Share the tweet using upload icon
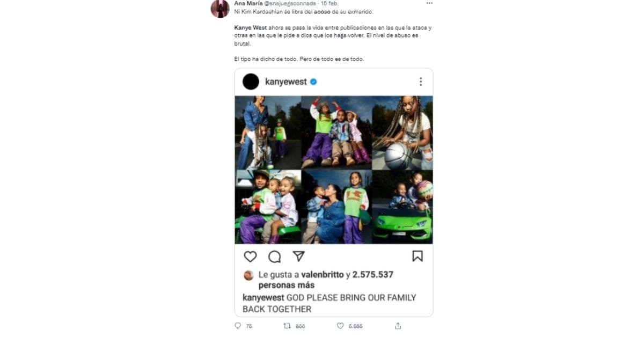644x337 pixels. pyautogui.click(x=398, y=326)
